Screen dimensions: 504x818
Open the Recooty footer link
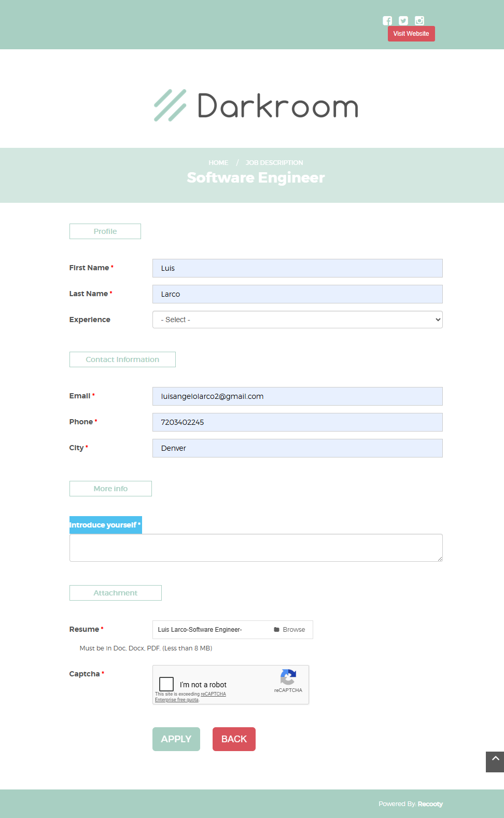(x=430, y=804)
